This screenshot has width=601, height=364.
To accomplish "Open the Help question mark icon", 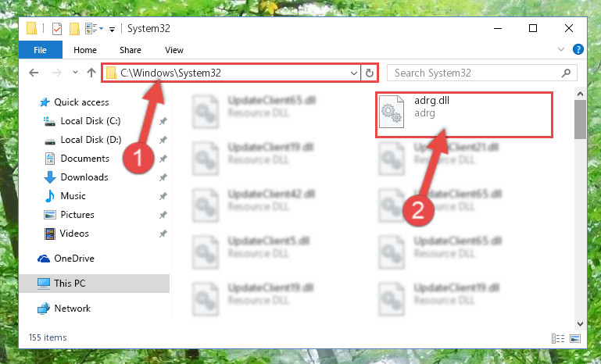I will 578,49.
